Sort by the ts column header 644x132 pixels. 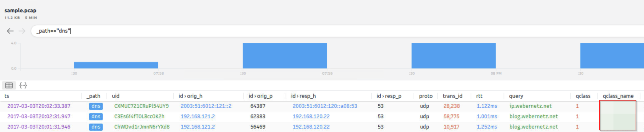(x=7, y=96)
